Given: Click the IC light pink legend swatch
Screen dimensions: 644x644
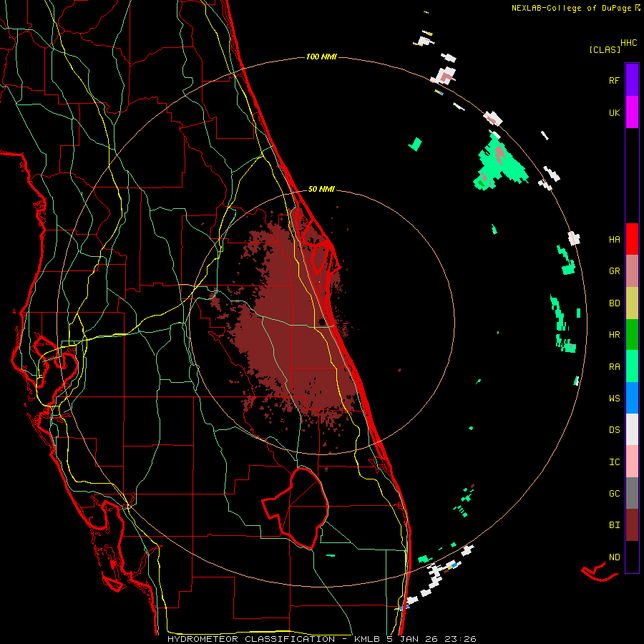Looking at the screenshot, I should tap(632, 462).
